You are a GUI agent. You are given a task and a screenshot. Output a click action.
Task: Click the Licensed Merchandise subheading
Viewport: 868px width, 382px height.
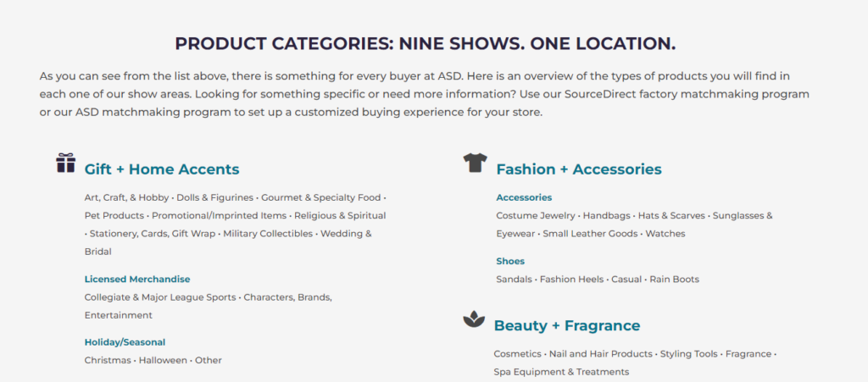tap(137, 279)
